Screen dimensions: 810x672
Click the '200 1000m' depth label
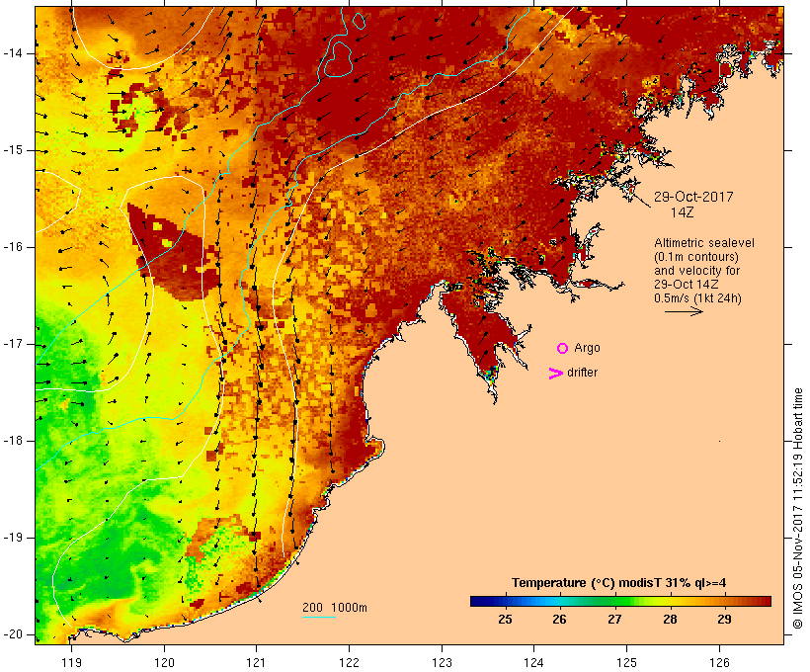[335, 608]
